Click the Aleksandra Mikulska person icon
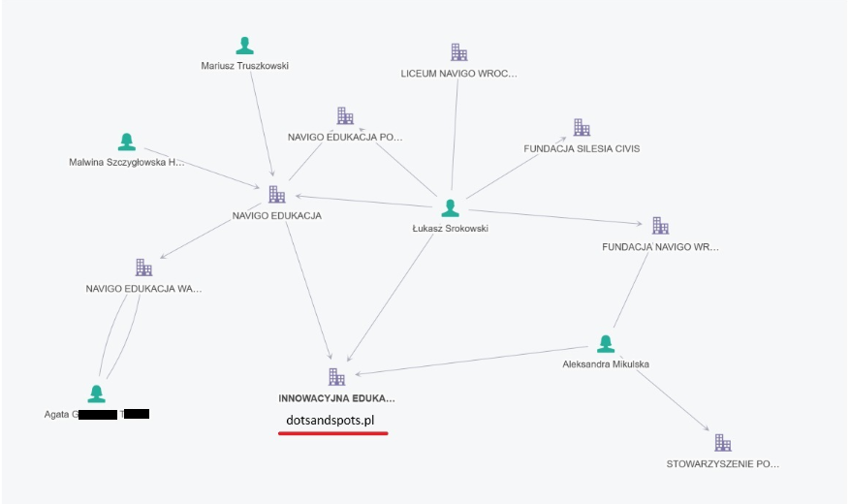 (606, 343)
